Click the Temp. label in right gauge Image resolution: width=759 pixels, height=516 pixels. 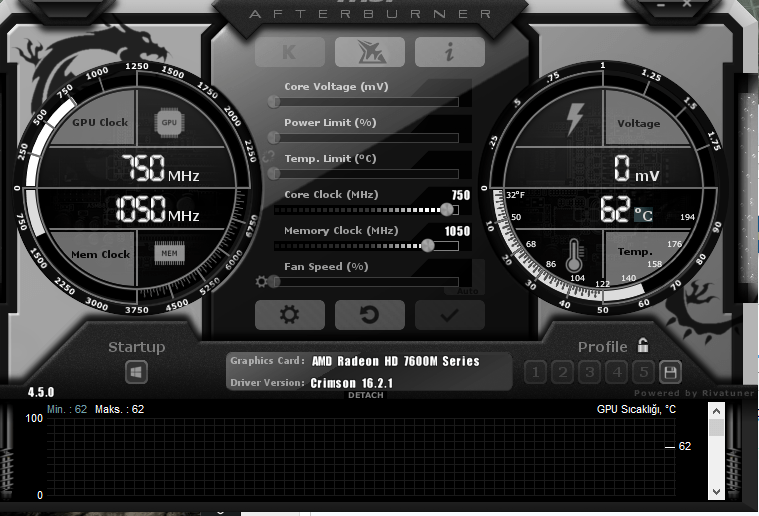click(635, 252)
